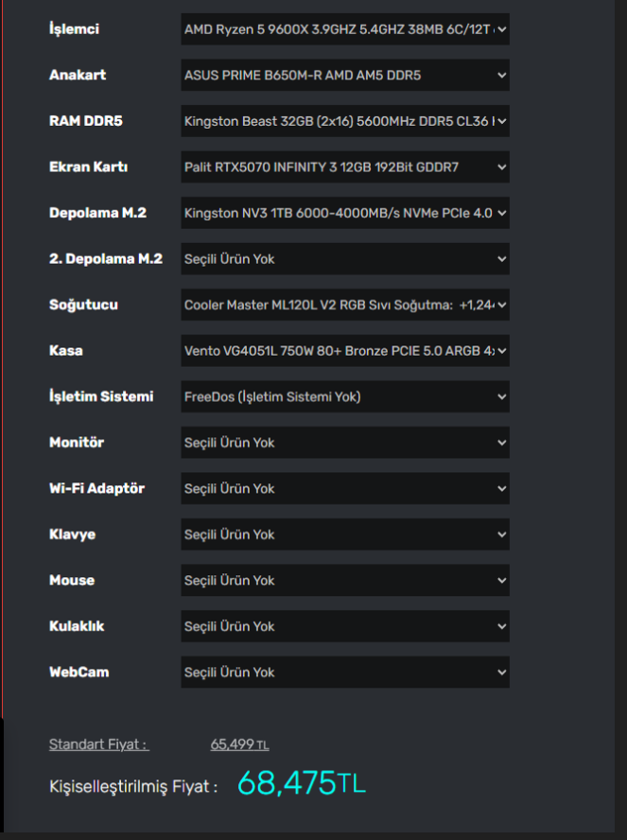Open the İşlemci processor dropdown
Viewport: 627px width, 840px height.
click(x=345, y=29)
